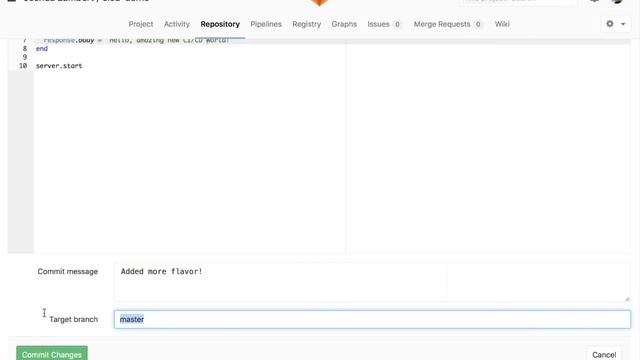Click the Merge Requests count badge
Screen dimensions: 640x360
pos(478,24)
